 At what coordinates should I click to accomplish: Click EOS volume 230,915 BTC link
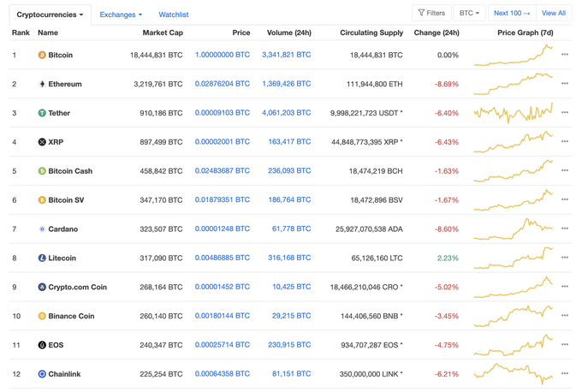click(x=289, y=344)
